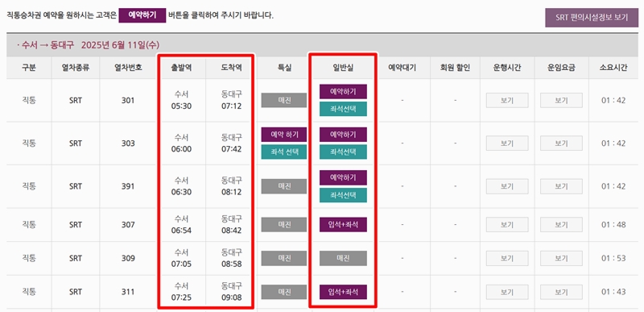View 운행시간 for train 391
Image resolution: width=644 pixels, height=312 pixels.
[x=507, y=186]
